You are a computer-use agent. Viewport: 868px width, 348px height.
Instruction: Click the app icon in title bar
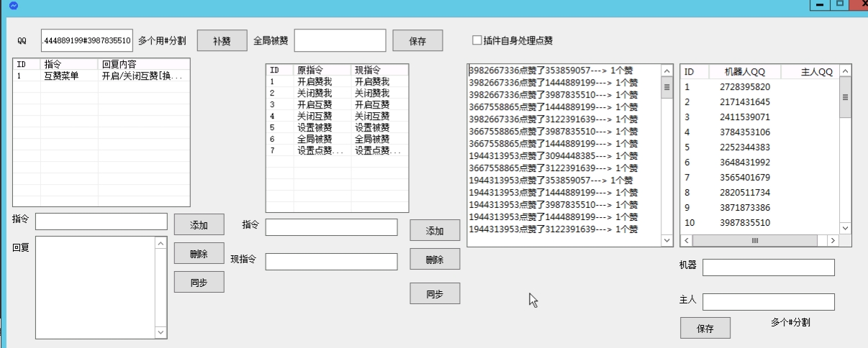(12, 5)
